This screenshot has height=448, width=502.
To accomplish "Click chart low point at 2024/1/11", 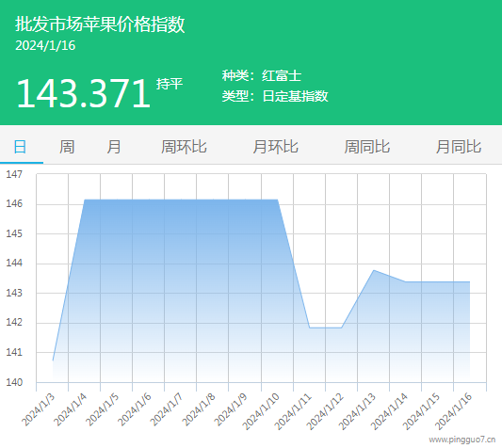I will coord(310,328).
